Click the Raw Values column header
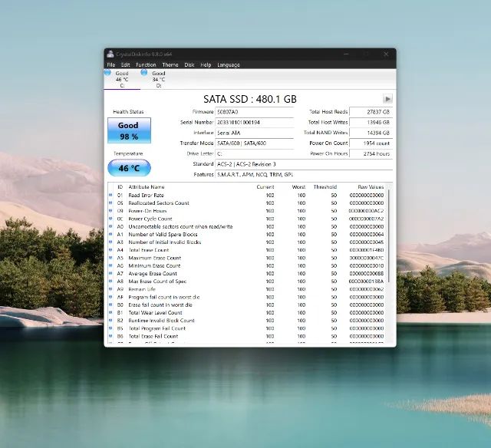 (371, 187)
